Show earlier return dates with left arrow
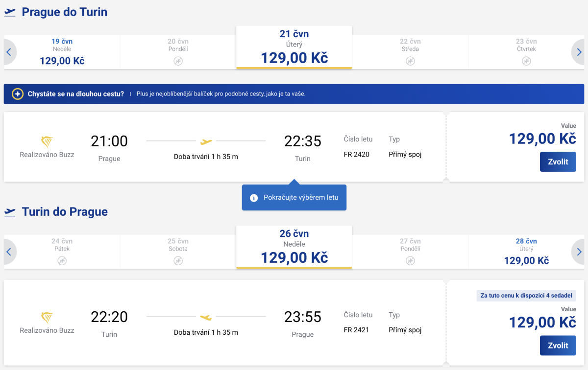The height and width of the screenshot is (370, 588). (x=9, y=252)
